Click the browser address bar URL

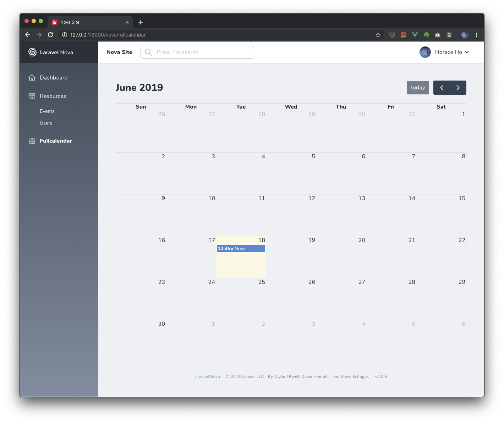pos(108,35)
